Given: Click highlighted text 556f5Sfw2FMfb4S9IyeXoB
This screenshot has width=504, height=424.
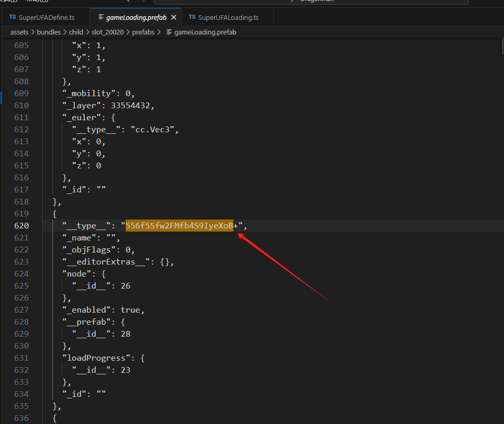Looking at the screenshot, I should 180,226.
